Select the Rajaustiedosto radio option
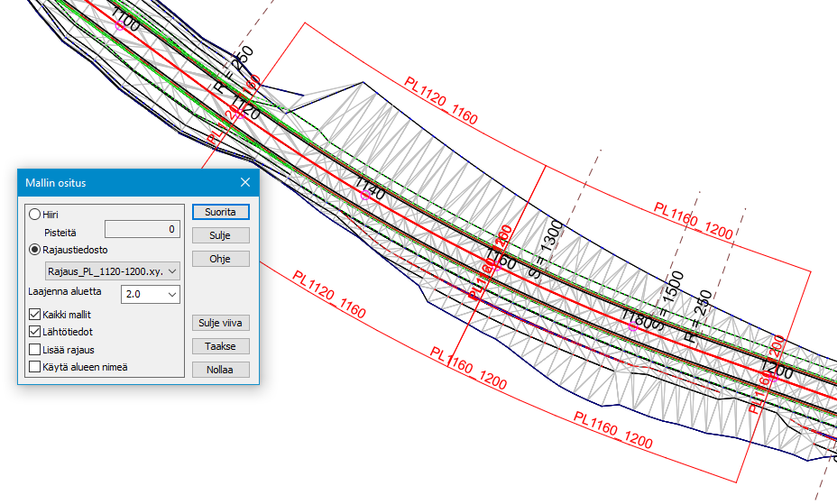The width and height of the screenshot is (837, 504). click(x=35, y=250)
